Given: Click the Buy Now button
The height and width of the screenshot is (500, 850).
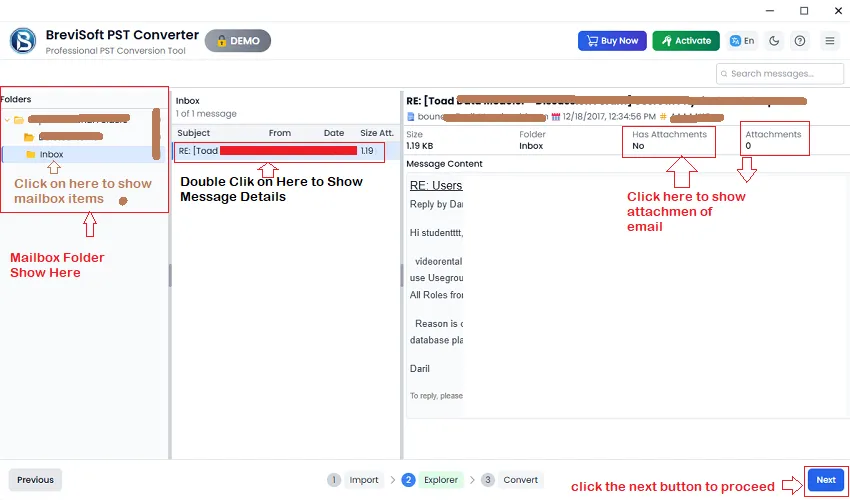Looking at the screenshot, I should click(612, 41).
